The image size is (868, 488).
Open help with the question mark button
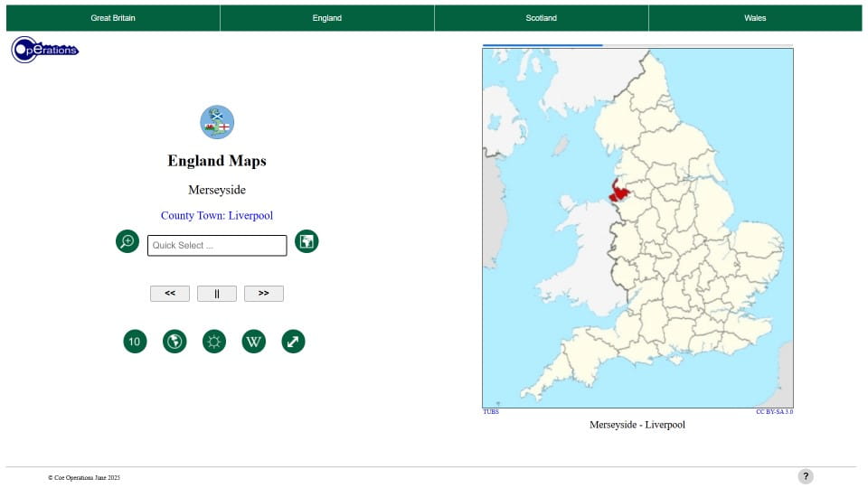click(806, 476)
